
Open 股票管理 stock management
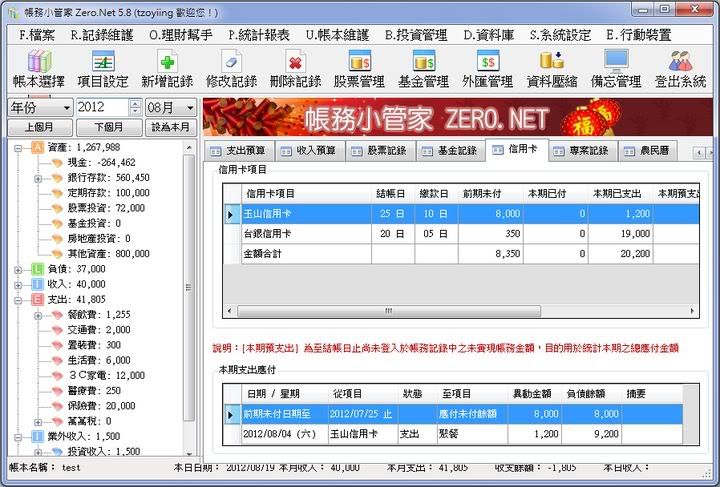tap(359, 69)
